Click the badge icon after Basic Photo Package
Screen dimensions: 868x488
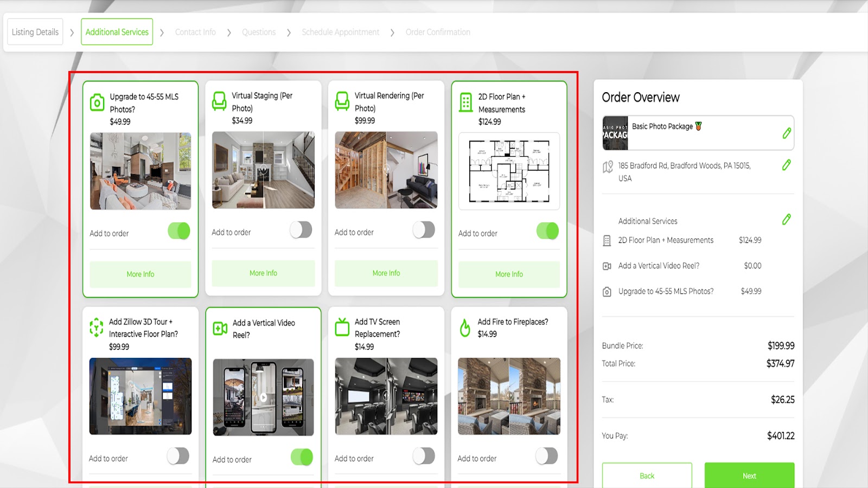[x=698, y=126]
